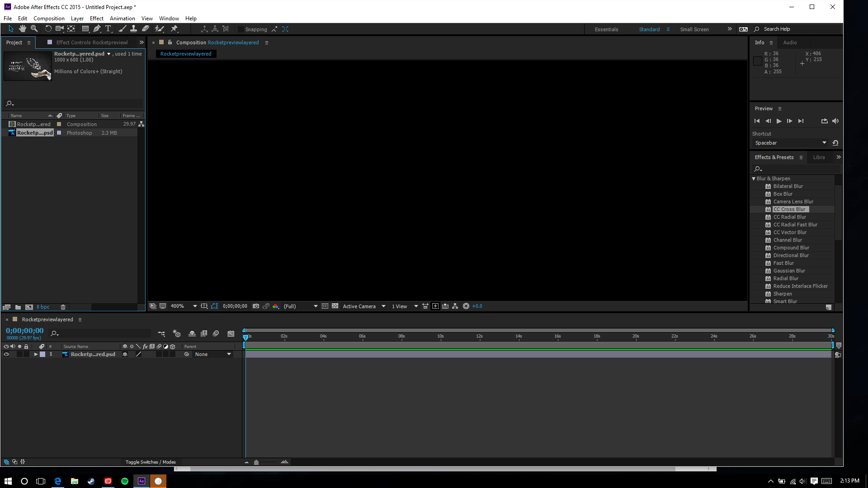This screenshot has height=488, width=868.
Task: Select the Horizontal Type tool
Action: pos(108,28)
